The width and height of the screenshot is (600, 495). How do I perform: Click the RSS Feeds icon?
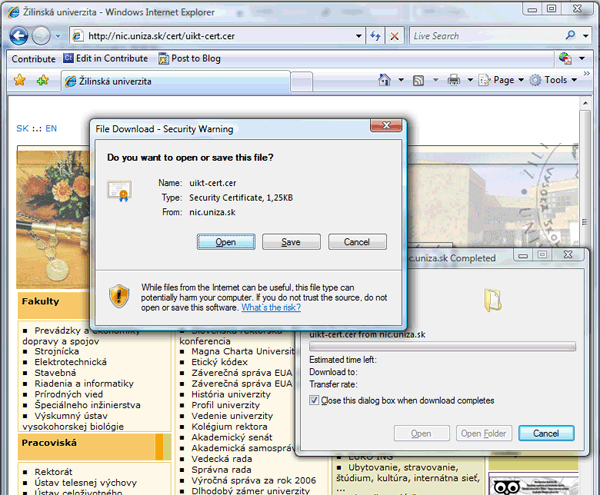[418, 80]
